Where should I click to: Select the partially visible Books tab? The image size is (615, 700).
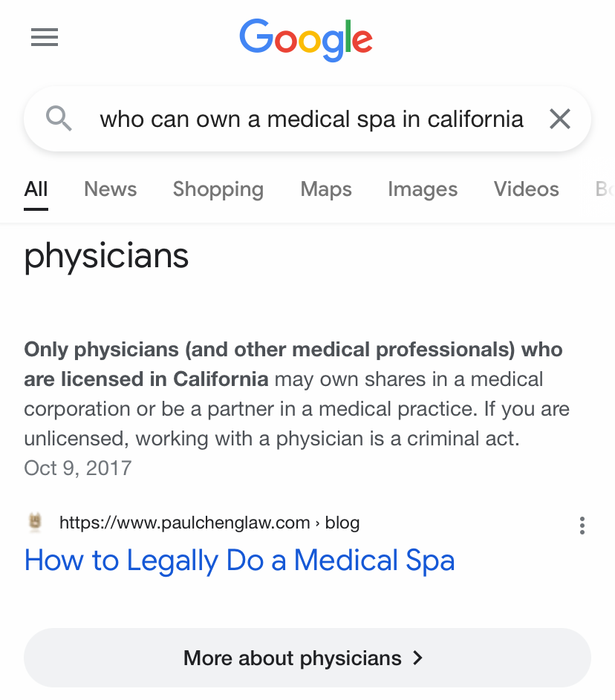[605, 189]
